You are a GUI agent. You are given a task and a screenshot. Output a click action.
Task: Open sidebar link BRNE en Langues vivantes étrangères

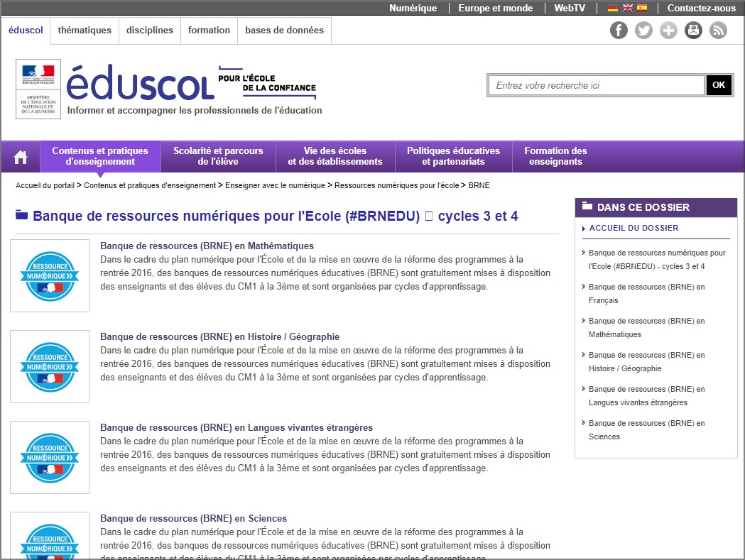click(647, 395)
